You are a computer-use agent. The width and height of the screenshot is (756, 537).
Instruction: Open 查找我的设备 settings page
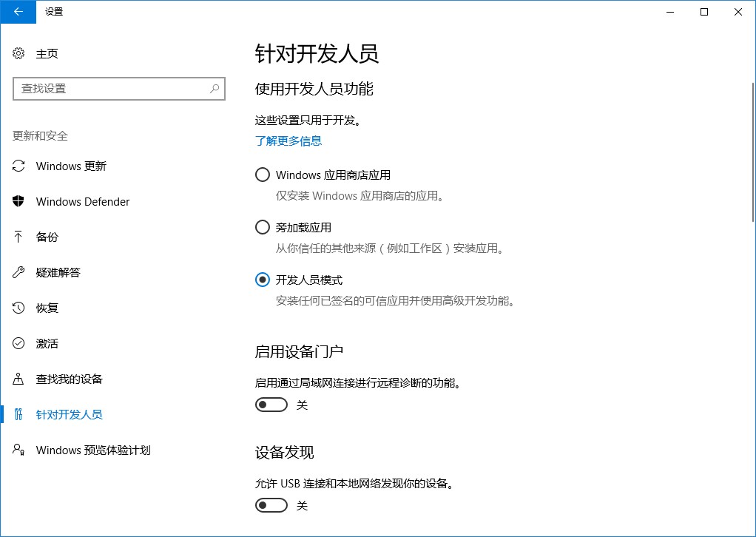tap(69, 379)
